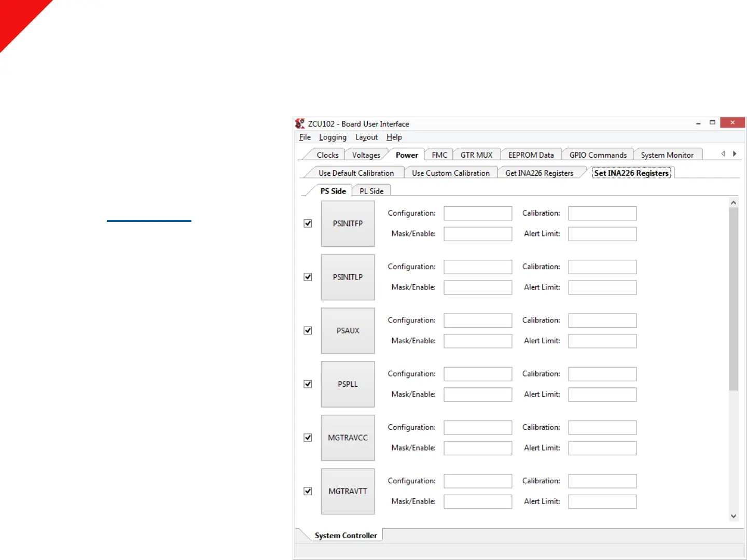Close the ZCU102 Board User Interface window
The height and width of the screenshot is (560, 747).
(732, 123)
